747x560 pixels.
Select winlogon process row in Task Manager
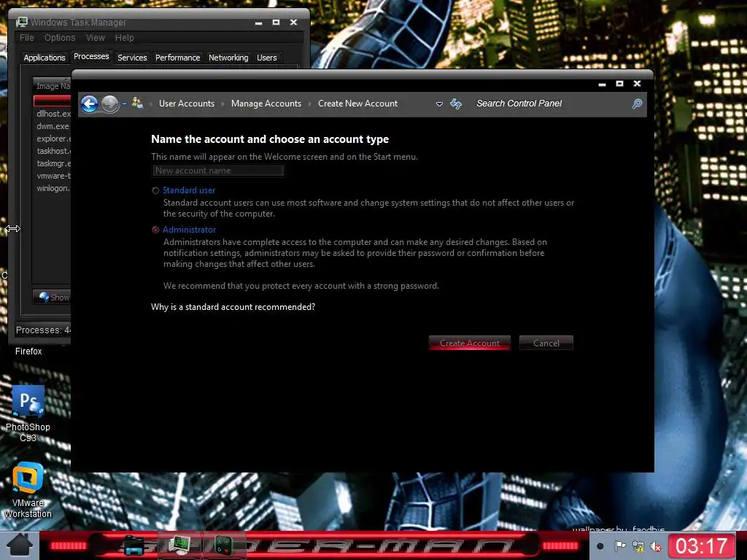click(x=52, y=188)
